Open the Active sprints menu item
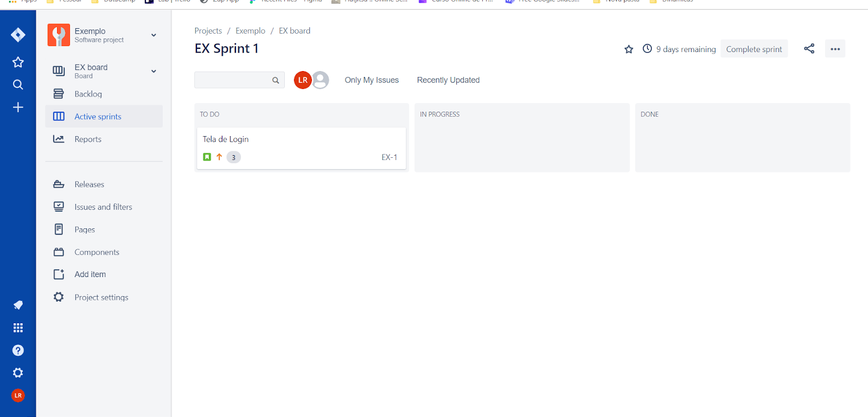The width and height of the screenshot is (868, 417). click(104, 117)
